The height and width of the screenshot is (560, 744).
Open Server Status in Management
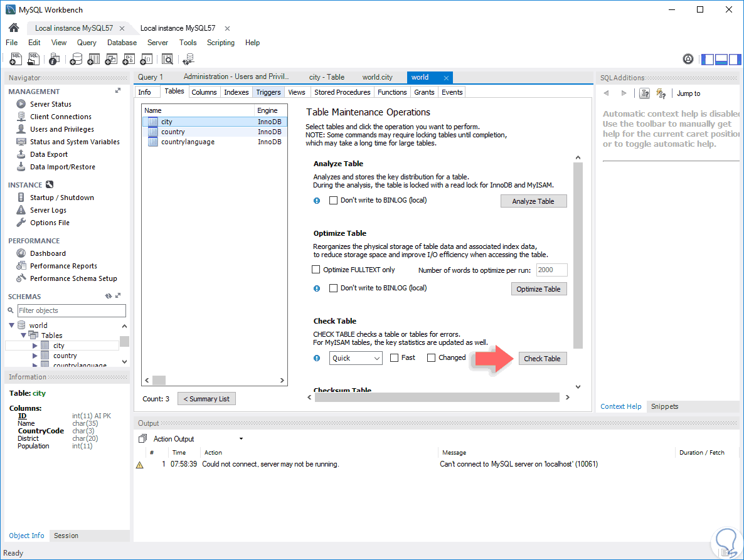(x=51, y=104)
